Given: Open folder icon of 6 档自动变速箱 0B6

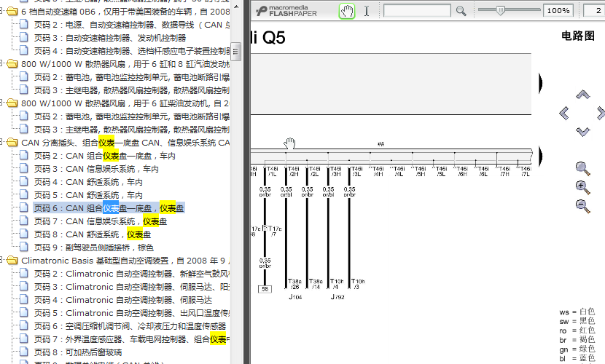Looking at the screenshot, I should tap(12, 12).
